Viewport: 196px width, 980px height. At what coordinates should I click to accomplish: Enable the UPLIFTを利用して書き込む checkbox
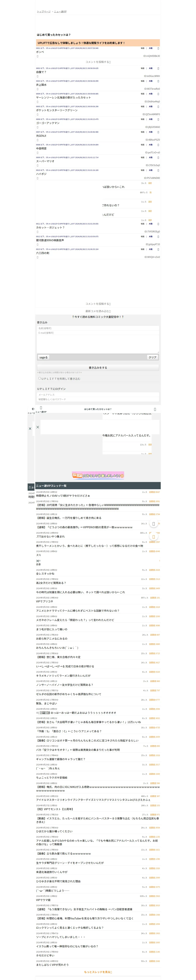point(40,378)
